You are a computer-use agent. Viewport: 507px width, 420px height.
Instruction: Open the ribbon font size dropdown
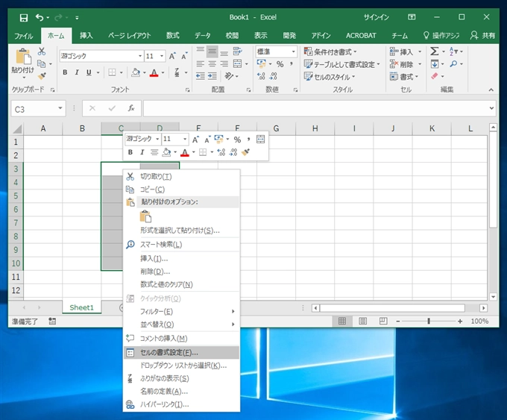162,56
